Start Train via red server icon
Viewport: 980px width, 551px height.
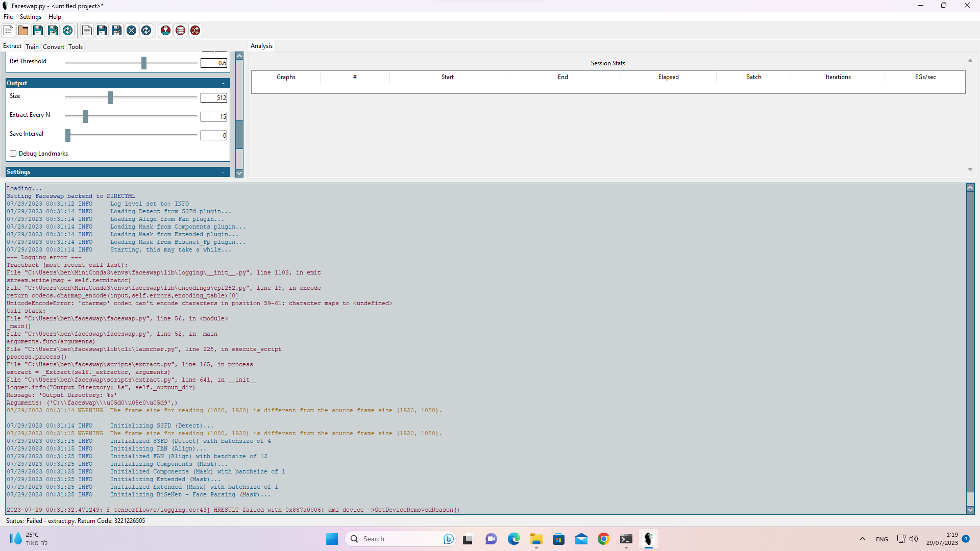[181, 31]
